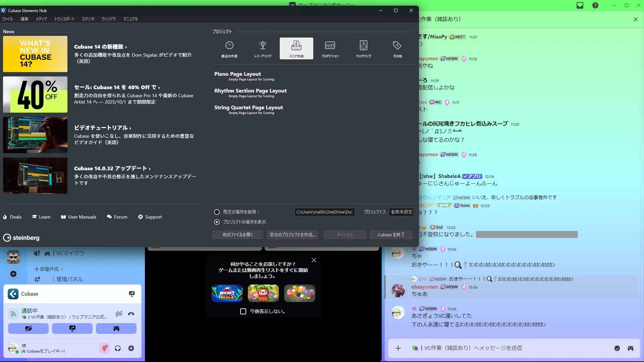Image resolution: width=644 pixels, height=362 pixels.
Task: Select the レコーディング microphone category
Action: coord(263,46)
